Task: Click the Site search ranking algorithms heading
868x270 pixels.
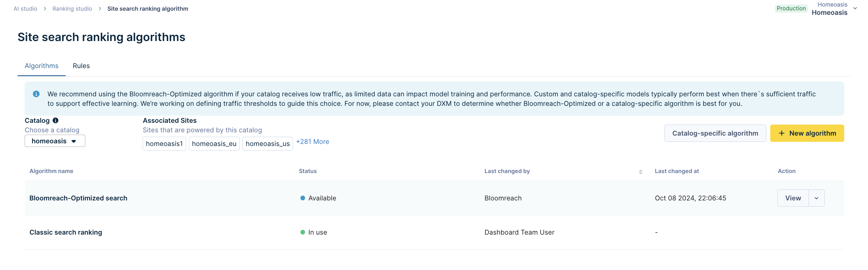Action: pyautogui.click(x=101, y=37)
